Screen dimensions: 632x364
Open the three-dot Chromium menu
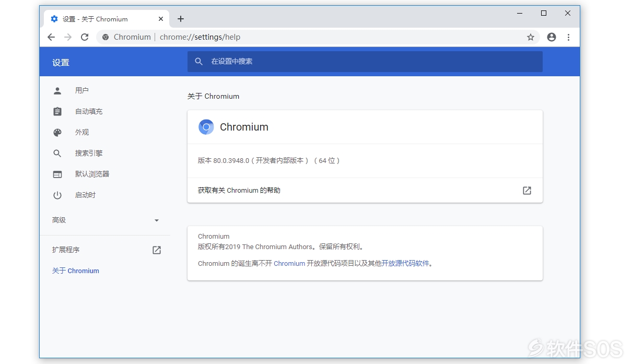tap(568, 37)
